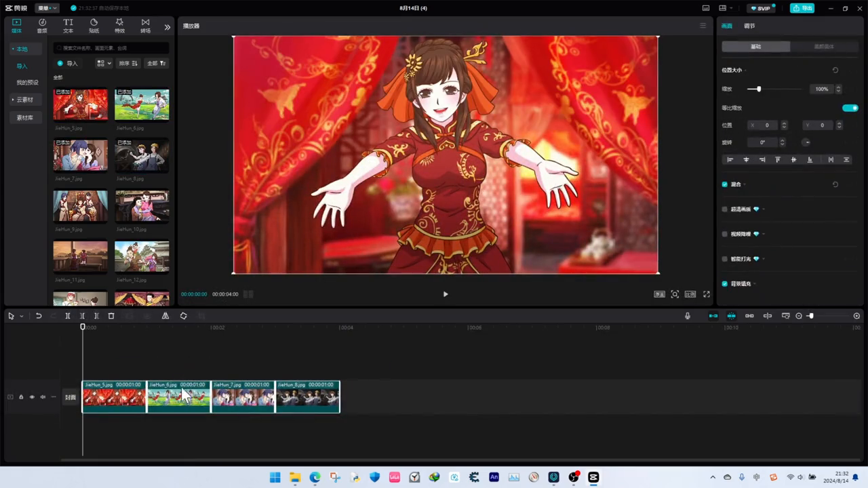Open the layout switcher icon in title bar

(x=724, y=8)
